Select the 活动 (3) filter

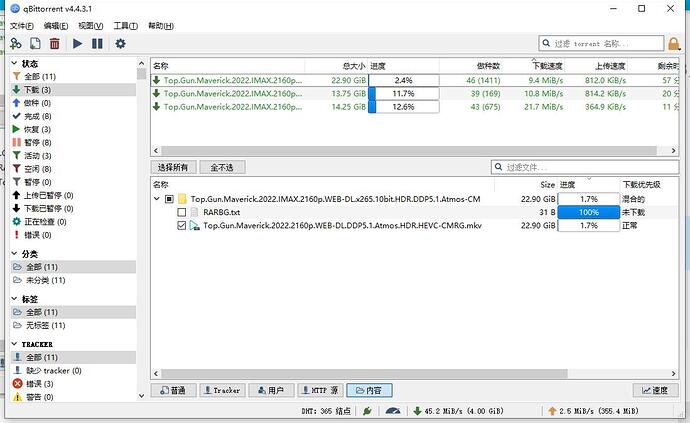[73, 156]
